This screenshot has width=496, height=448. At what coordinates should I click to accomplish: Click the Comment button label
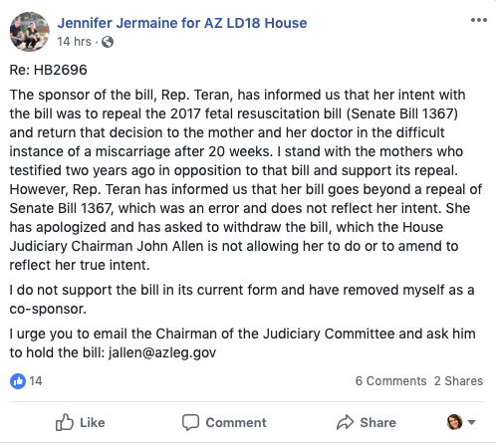point(236,422)
